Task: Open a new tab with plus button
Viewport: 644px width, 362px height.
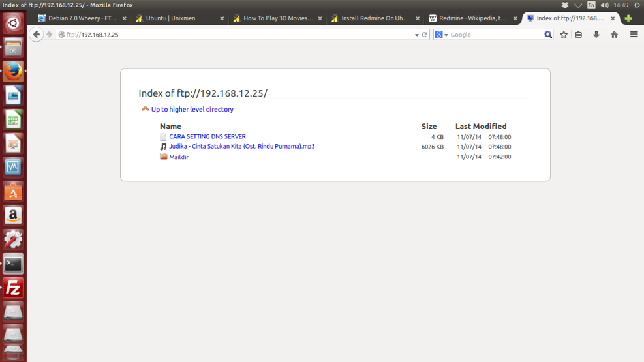Action: [628, 18]
